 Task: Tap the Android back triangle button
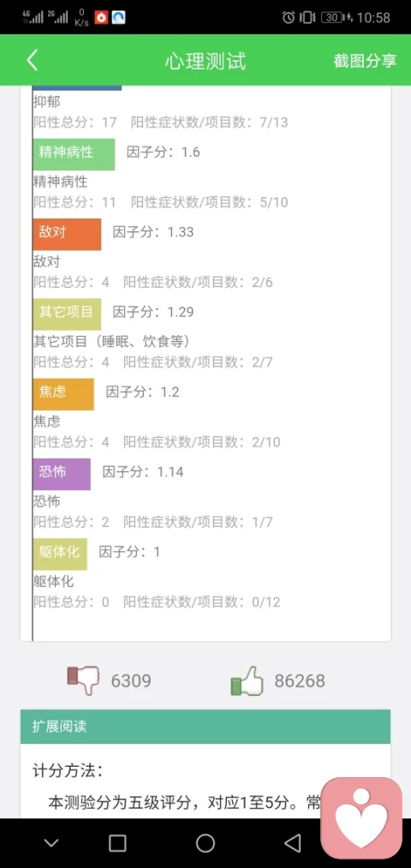(x=293, y=842)
